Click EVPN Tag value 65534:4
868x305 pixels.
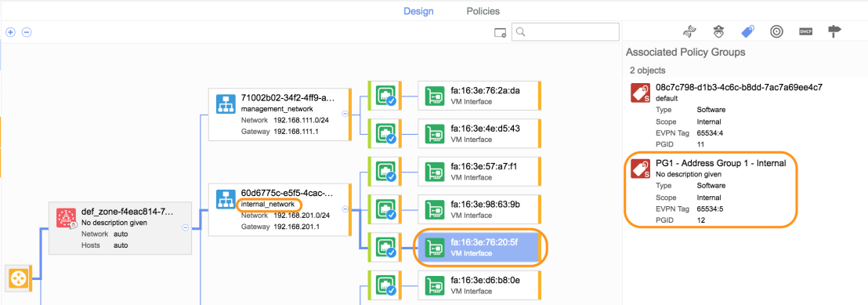710,133
